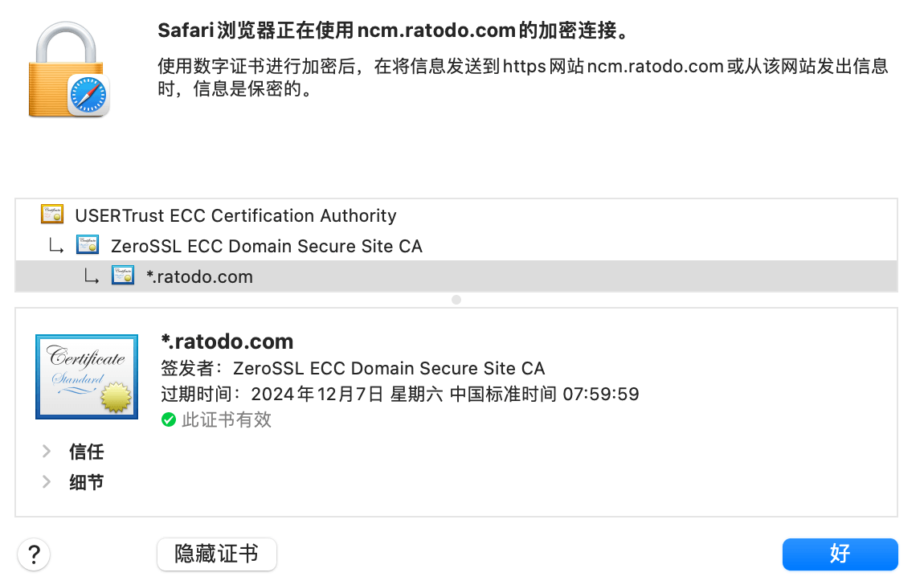Image resolution: width=924 pixels, height=585 pixels.
Task: Click the 签发者 issuer line
Action: (353, 368)
